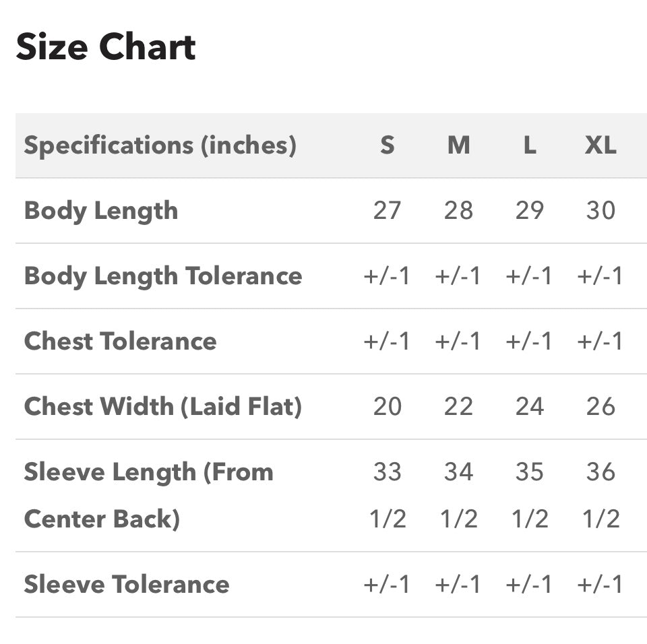
Task: Click body length value 27 for S
Action: click(387, 210)
